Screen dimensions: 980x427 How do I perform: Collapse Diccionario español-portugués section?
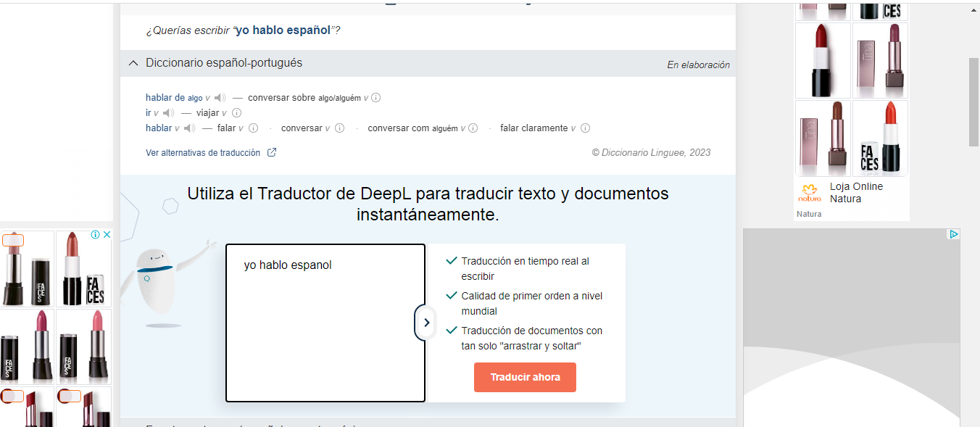(133, 63)
